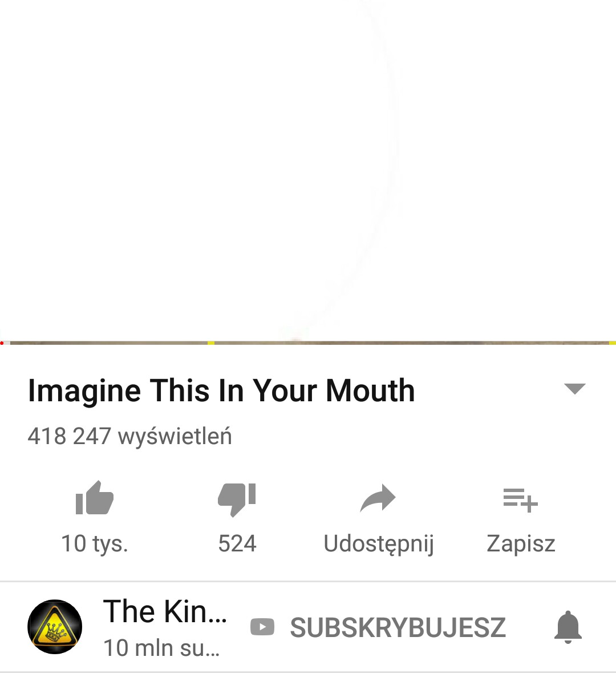Tap the thumbs down dislike icon
The image size is (616, 673).
(237, 499)
